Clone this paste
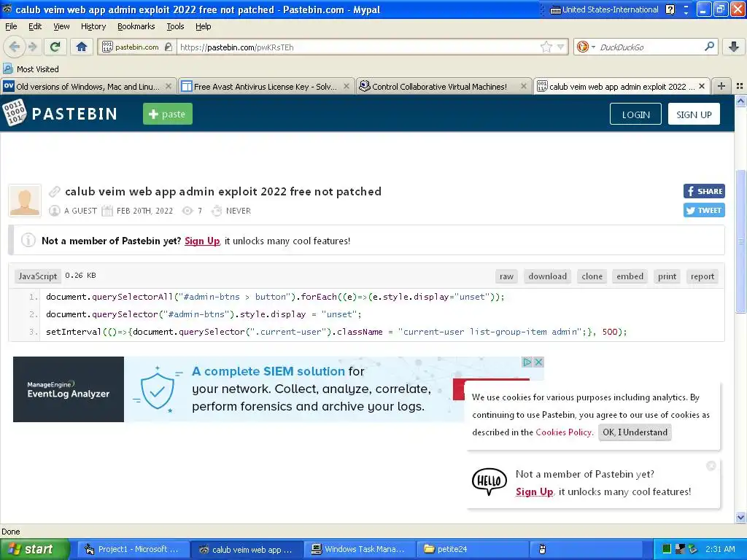The image size is (747, 560). 592,276
